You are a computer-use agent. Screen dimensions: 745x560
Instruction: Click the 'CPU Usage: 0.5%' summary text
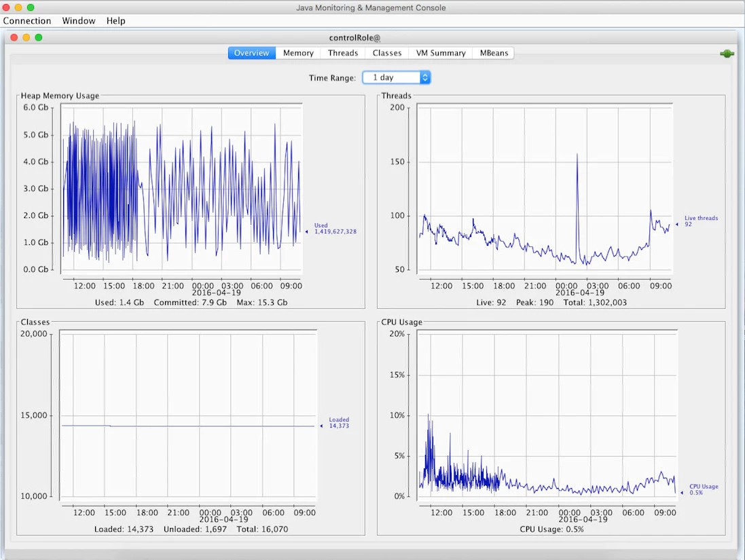click(551, 529)
